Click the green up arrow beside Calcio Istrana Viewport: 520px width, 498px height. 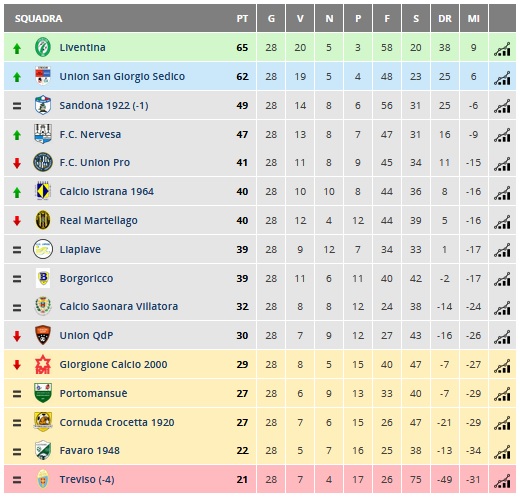17,192
